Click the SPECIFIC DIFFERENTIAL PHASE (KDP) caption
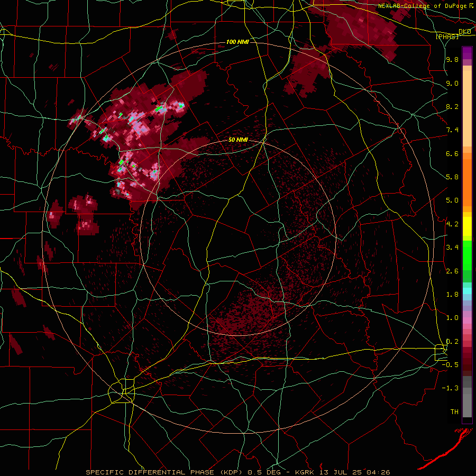Image resolution: width=476 pixels, height=476 pixels. click(164, 472)
